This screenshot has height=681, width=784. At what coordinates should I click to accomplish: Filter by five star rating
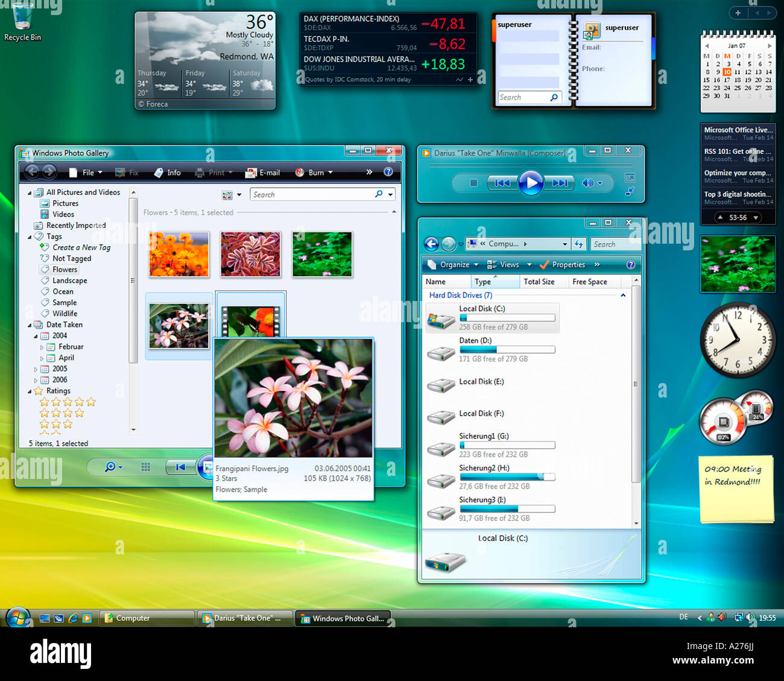(x=68, y=402)
